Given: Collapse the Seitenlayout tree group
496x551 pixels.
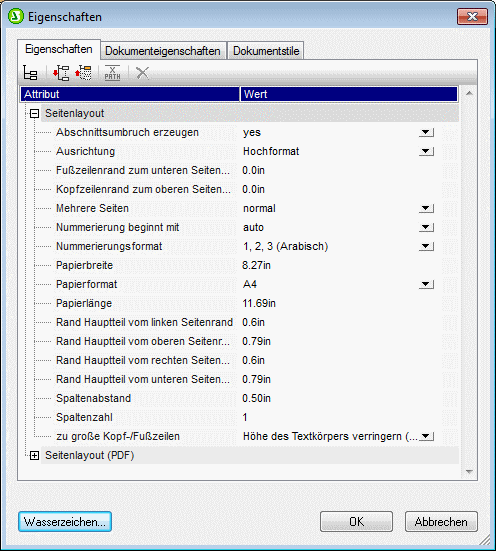Looking at the screenshot, I should tap(34, 114).
